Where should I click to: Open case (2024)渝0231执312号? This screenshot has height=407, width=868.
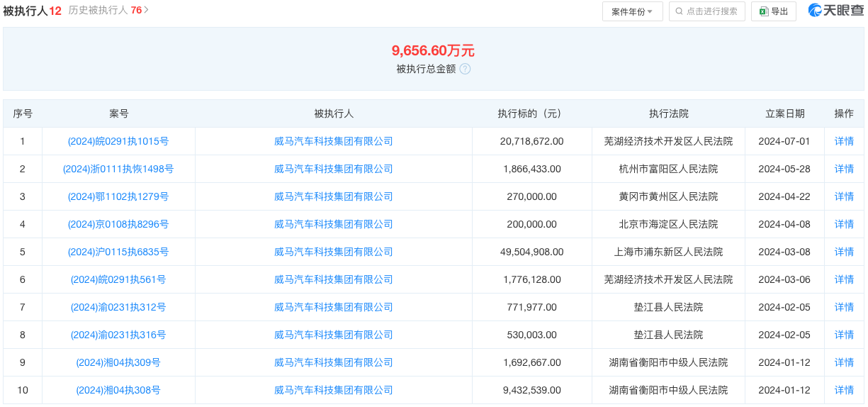coord(118,307)
